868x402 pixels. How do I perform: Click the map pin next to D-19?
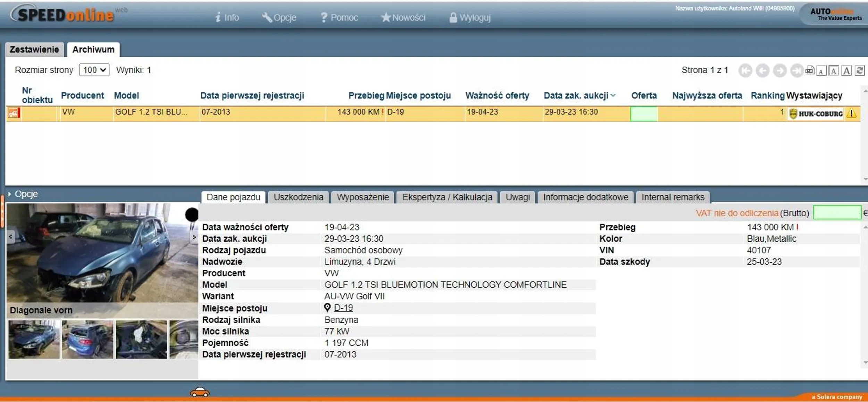327,308
